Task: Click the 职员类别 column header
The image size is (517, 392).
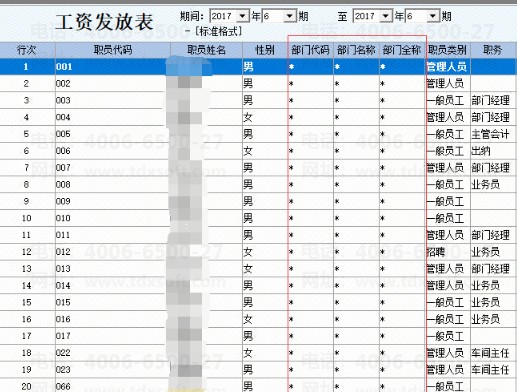Action: click(x=447, y=50)
